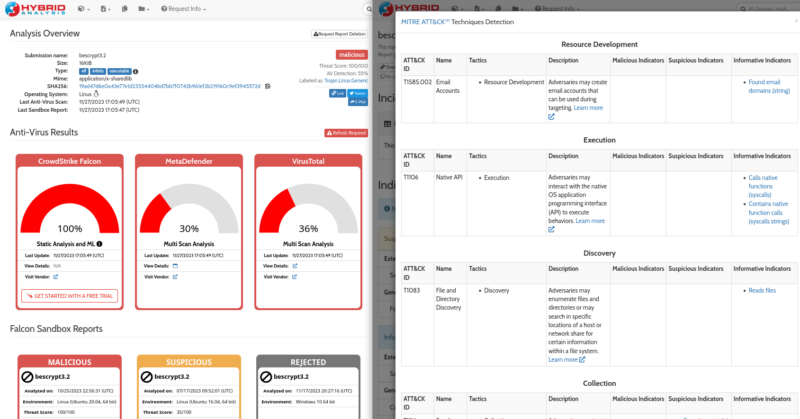Click the Linux penguin icon
The height and width of the screenshot is (419, 800).
tap(96, 94)
